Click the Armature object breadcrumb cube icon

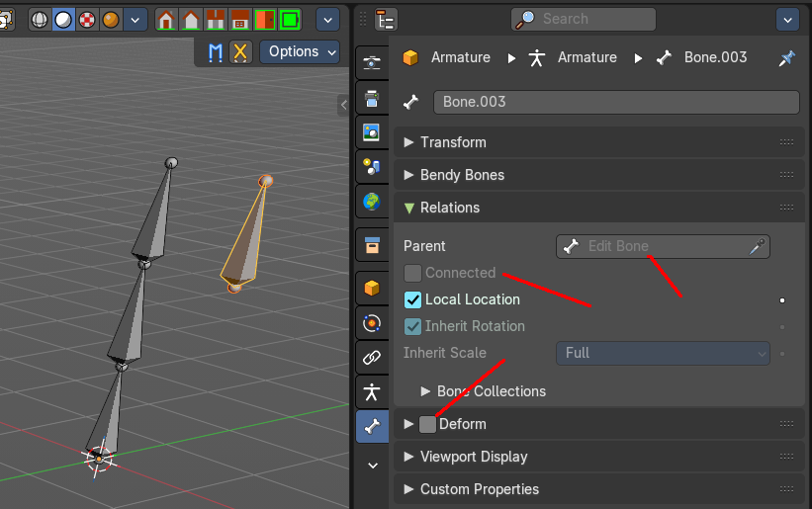pyautogui.click(x=410, y=57)
